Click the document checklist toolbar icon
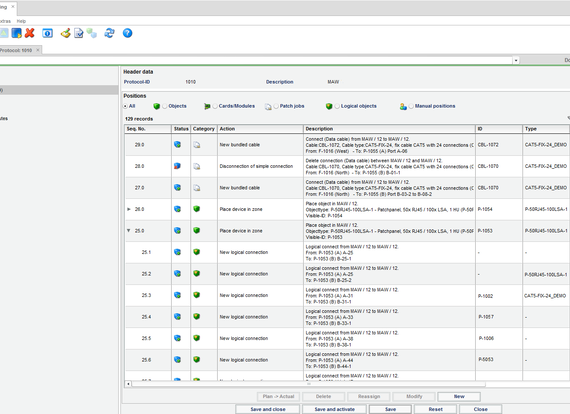The width and height of the screenshot is (570, 414). pyautogui.click(x=79, y=33)
